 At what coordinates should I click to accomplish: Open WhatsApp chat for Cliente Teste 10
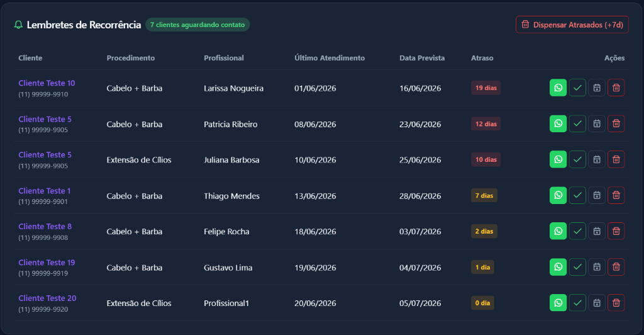point(558,88)
